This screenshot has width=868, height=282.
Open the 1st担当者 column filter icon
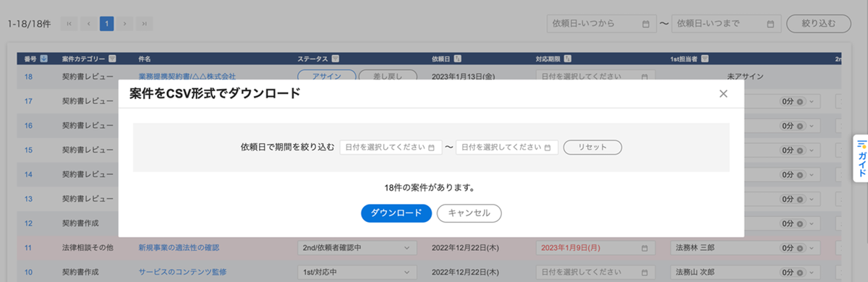pyautogui.click(x=705, y=58)
